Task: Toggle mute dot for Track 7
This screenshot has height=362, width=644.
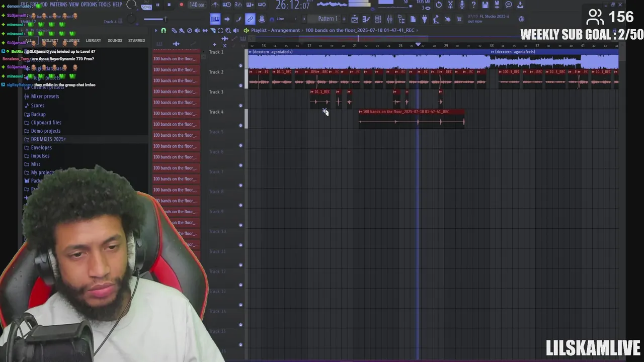Action: [240, 185]
